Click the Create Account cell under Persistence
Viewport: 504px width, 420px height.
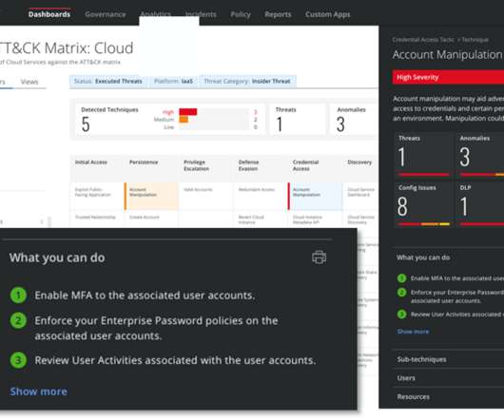pyautogui.click(x=151, y=219)
